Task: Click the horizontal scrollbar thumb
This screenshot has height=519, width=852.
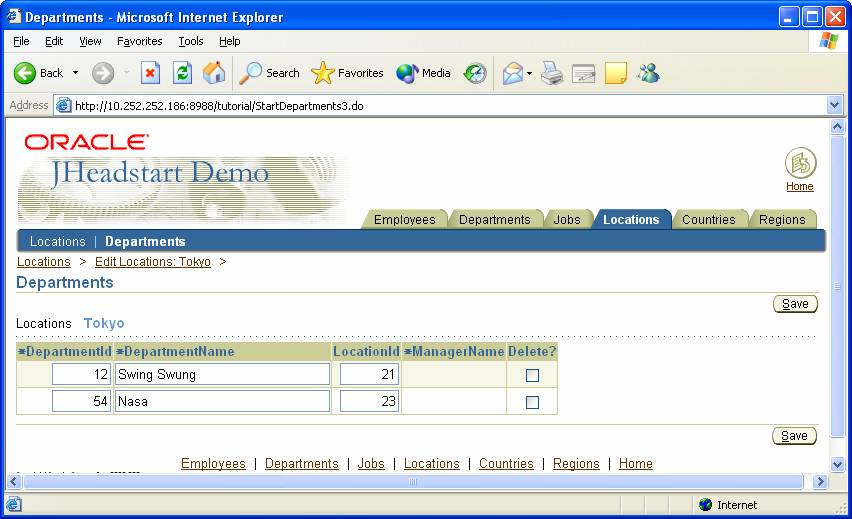Action: coord(413,482)
